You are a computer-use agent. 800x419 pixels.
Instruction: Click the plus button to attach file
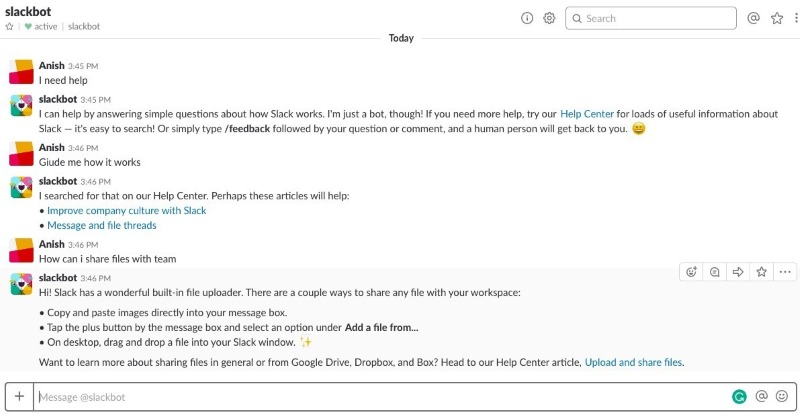(x=19, y=397)
